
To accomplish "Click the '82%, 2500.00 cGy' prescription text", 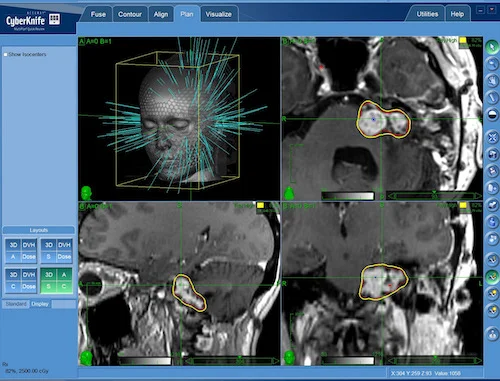I will [27, 371].
